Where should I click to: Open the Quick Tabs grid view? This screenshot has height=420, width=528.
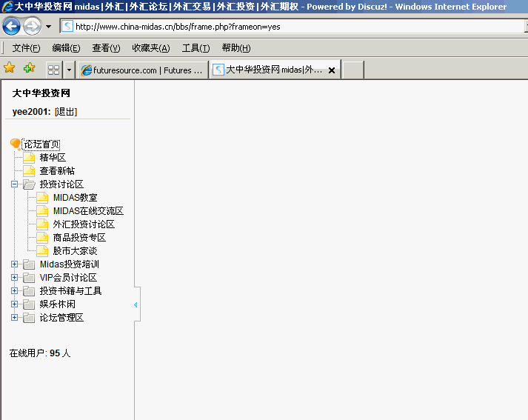pos(54,70)
